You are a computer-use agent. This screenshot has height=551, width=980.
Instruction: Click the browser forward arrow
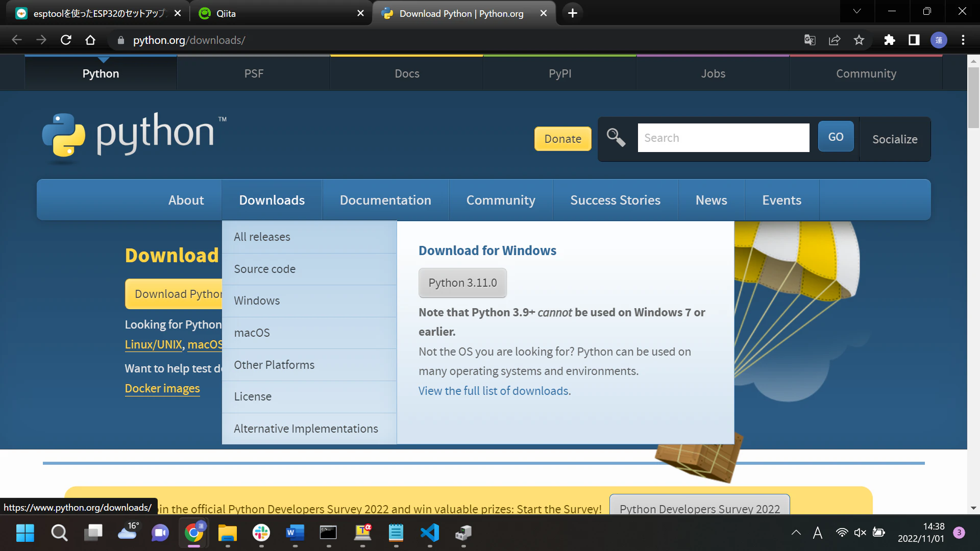pos(41,40)
